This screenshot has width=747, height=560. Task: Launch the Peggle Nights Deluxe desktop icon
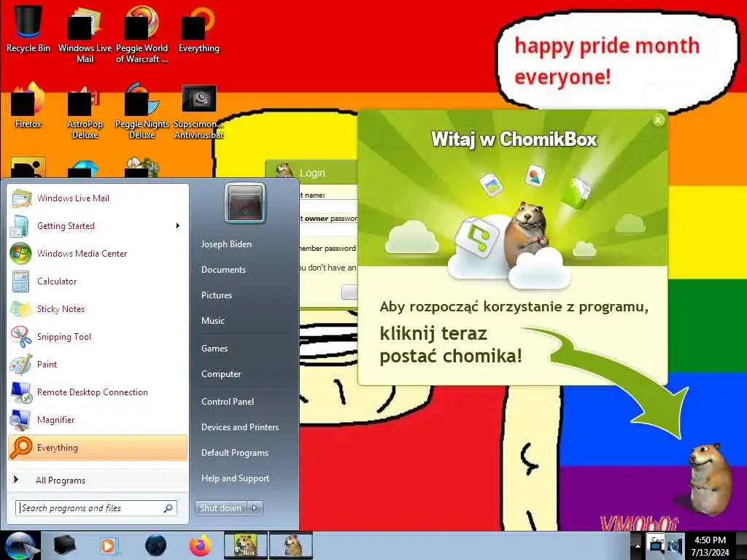(x=142, y=111)
